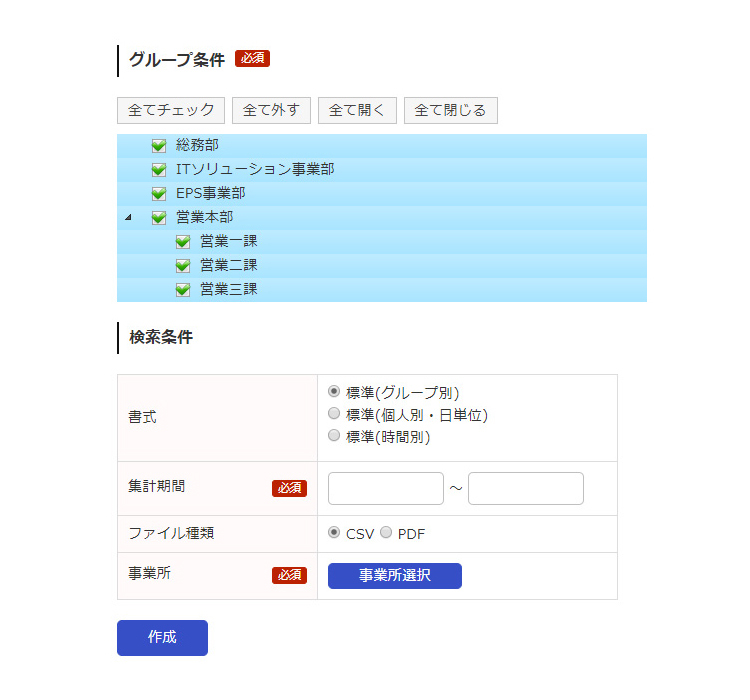The image size is (750, 700).
Task: Select 標準(時間別) format radio button
Action: 334,435
